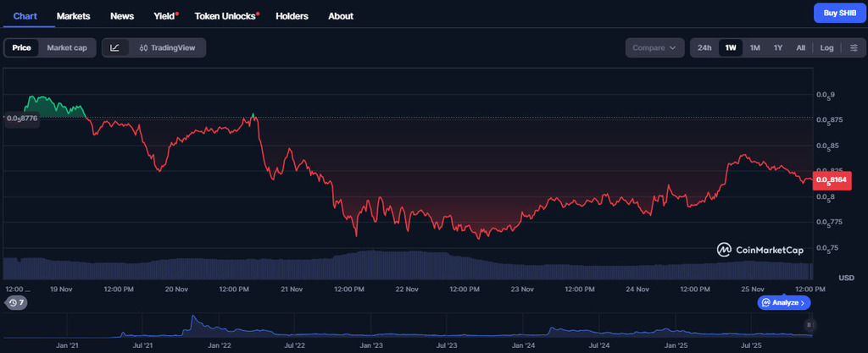Image resolution: width=868 pixels, height=353 pixels.
Task: Click the range selector pause handle
Action: coord(810,324)
